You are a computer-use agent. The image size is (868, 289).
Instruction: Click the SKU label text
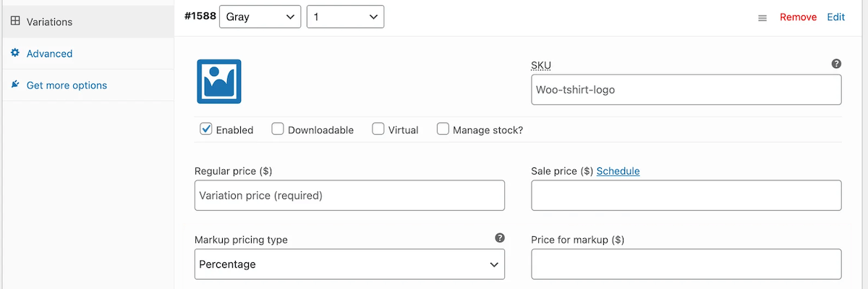pos(541,65)
